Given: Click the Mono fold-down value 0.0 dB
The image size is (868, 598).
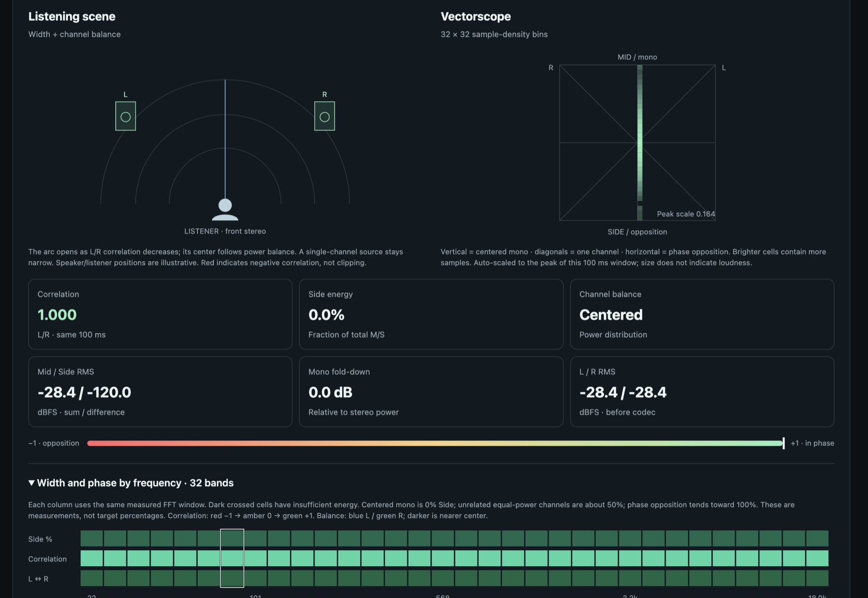Looking at the screenshot, I should point(330,392).
